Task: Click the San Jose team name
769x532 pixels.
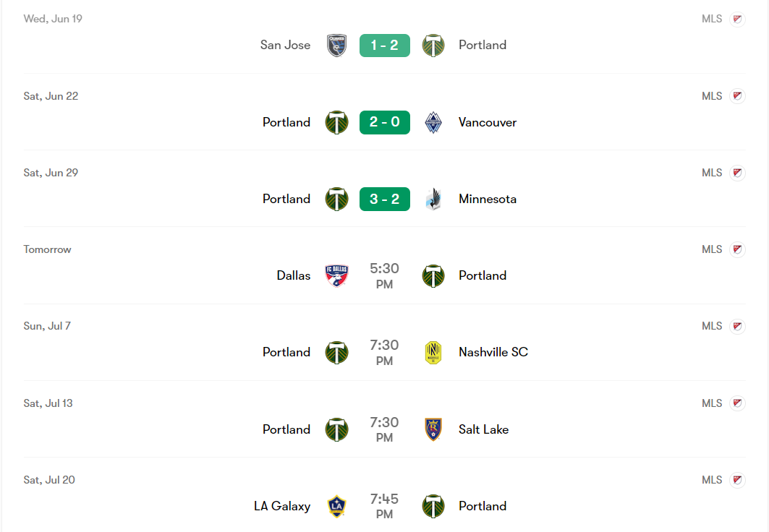Action: click(285, 45)
